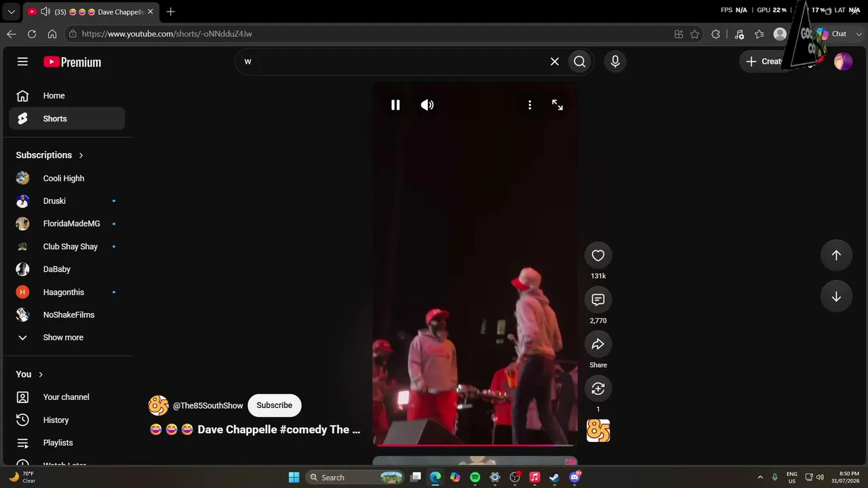
Task: Open the @The85SouthShow channel link
Action: 208,405
